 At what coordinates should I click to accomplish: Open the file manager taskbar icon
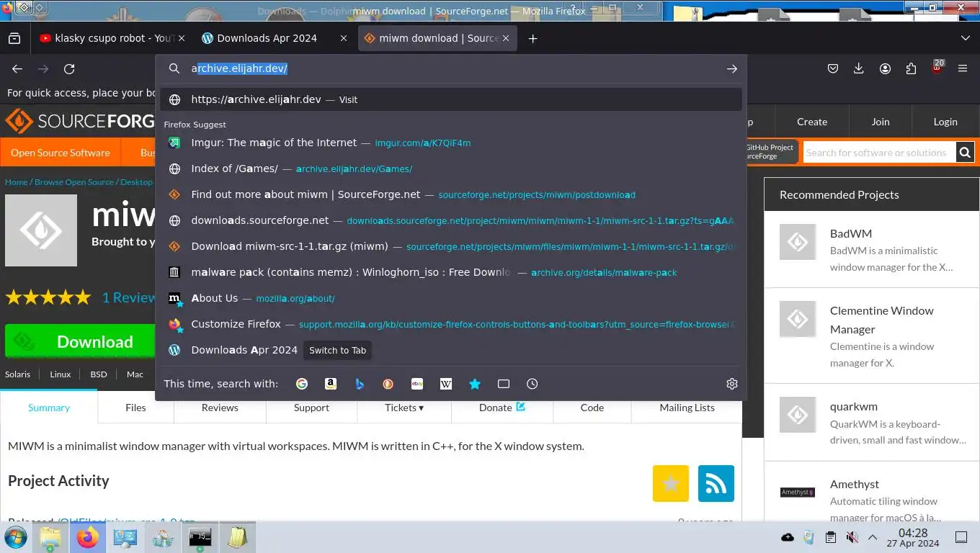50,537
